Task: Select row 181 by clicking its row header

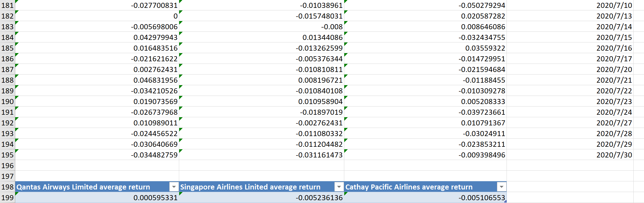Action: (x=8, y=5)
